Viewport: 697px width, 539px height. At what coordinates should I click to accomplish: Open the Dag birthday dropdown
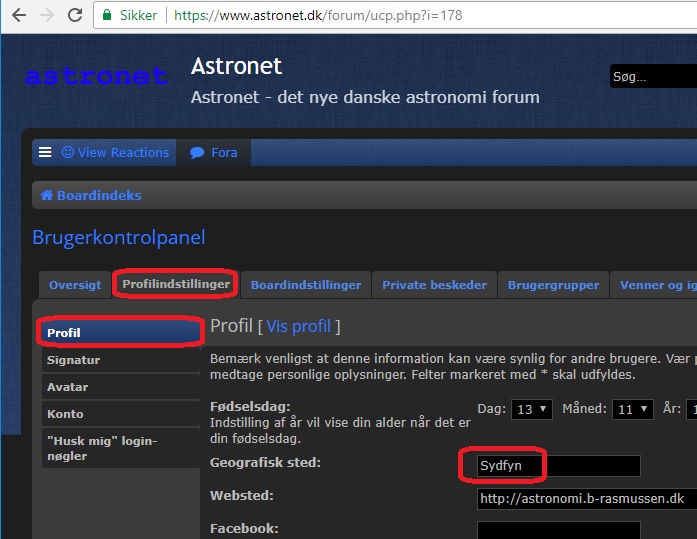click(532, 409)
